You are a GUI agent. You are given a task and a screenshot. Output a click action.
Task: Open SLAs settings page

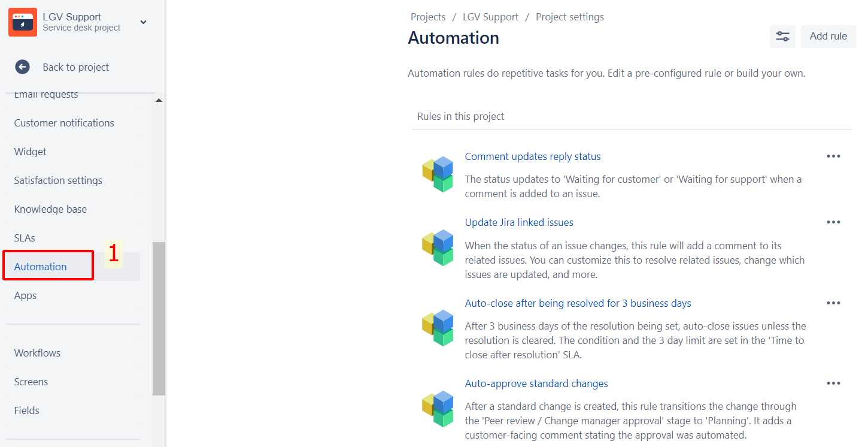tap(25, 238)
